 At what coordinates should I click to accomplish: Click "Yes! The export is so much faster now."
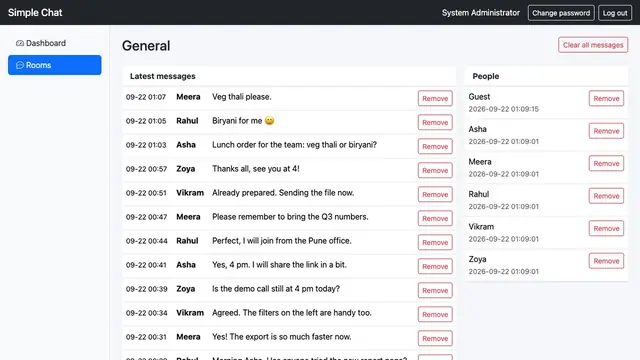(282, 337)
